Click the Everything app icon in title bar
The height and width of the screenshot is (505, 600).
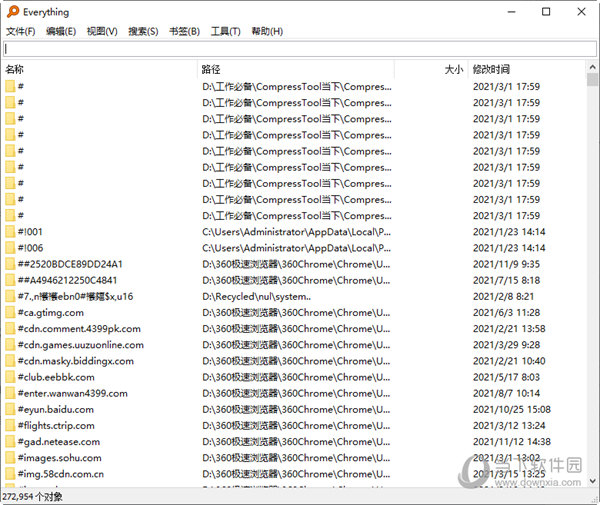click(x=13, y=11)
